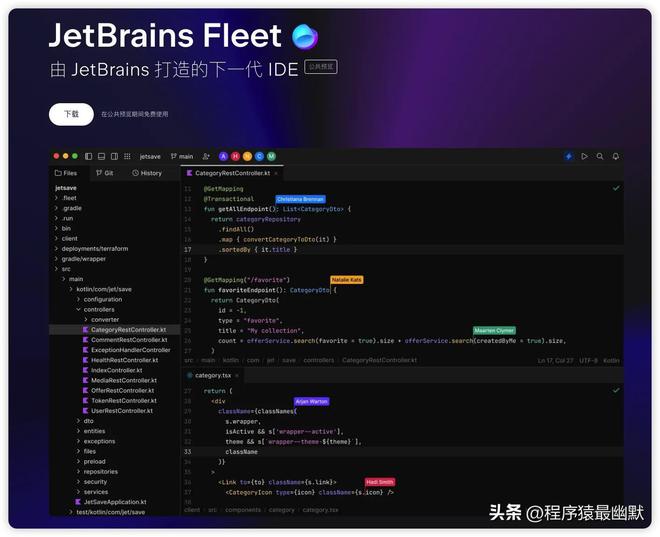Click the white 下载 download button
The height and width of the screenshot is (537, 660).
pos(71,114)
